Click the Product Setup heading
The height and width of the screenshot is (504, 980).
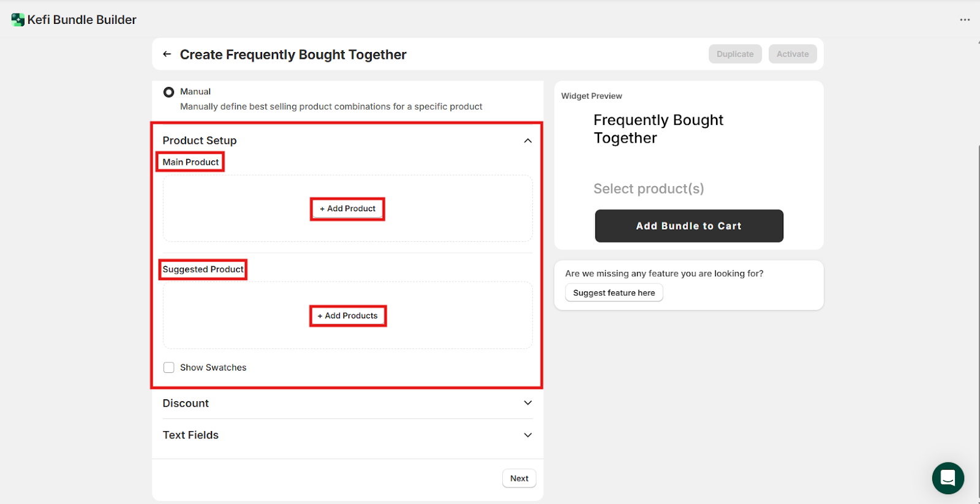click(x=200, y=140)
